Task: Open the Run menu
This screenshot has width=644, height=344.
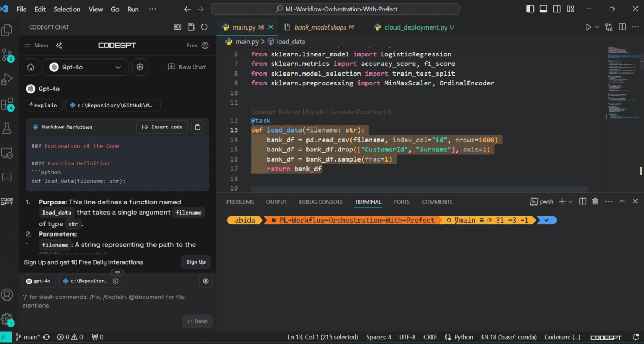Action: click(x=133, y=9)
